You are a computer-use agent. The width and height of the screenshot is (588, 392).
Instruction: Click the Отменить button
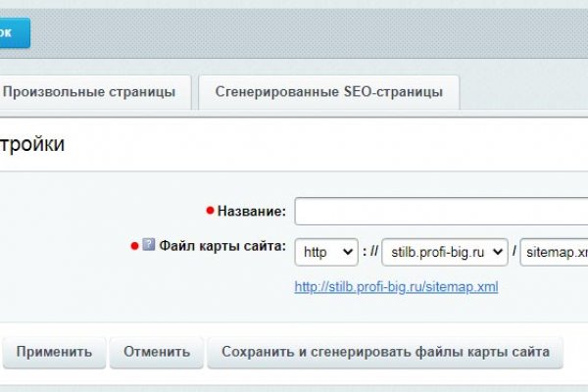tap(156, 352)
